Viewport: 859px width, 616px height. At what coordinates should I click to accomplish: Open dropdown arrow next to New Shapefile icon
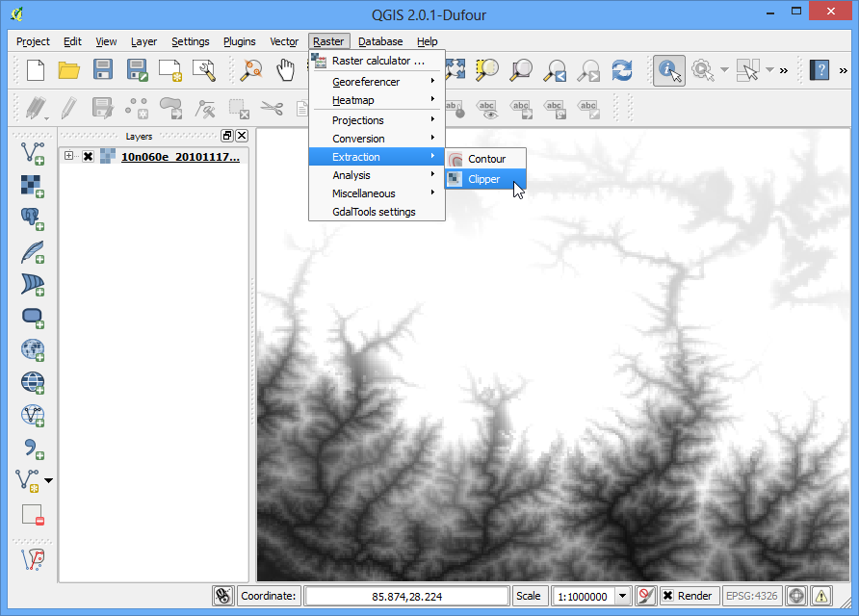[49, 480]
